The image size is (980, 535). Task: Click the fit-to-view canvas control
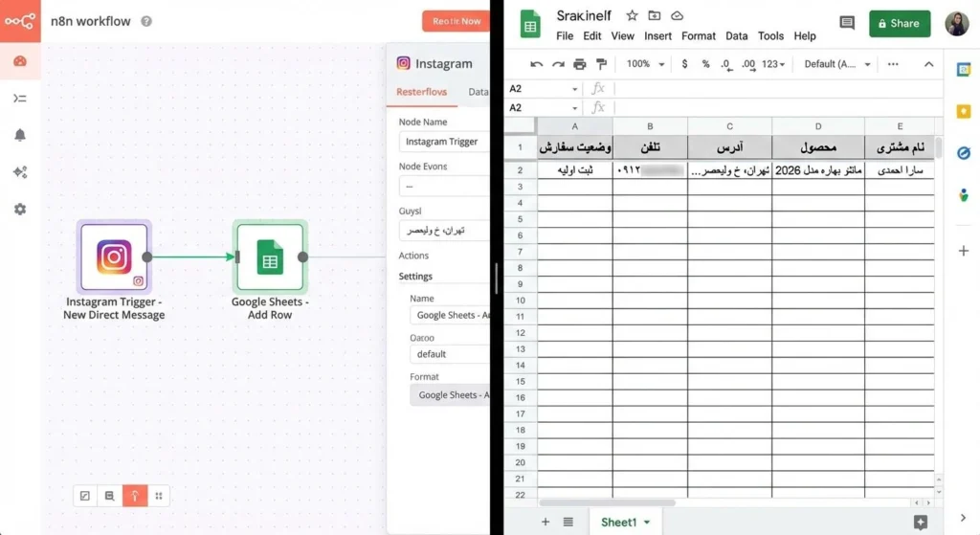85,496
